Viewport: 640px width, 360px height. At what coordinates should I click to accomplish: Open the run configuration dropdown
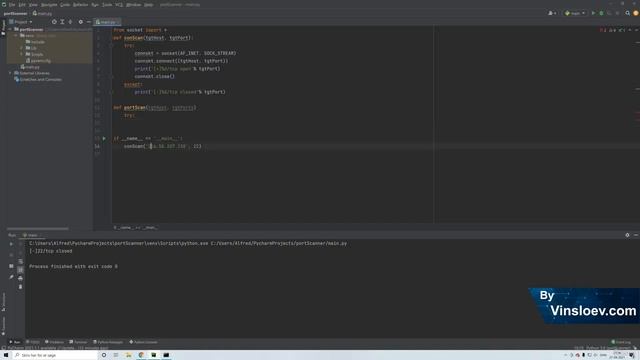(x=575, y=13)
